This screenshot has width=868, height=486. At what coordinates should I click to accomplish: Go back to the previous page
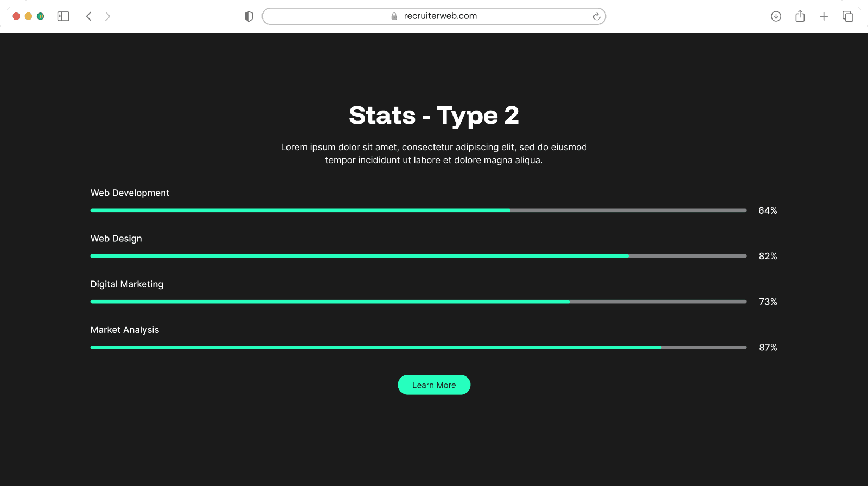coord(89,16)
